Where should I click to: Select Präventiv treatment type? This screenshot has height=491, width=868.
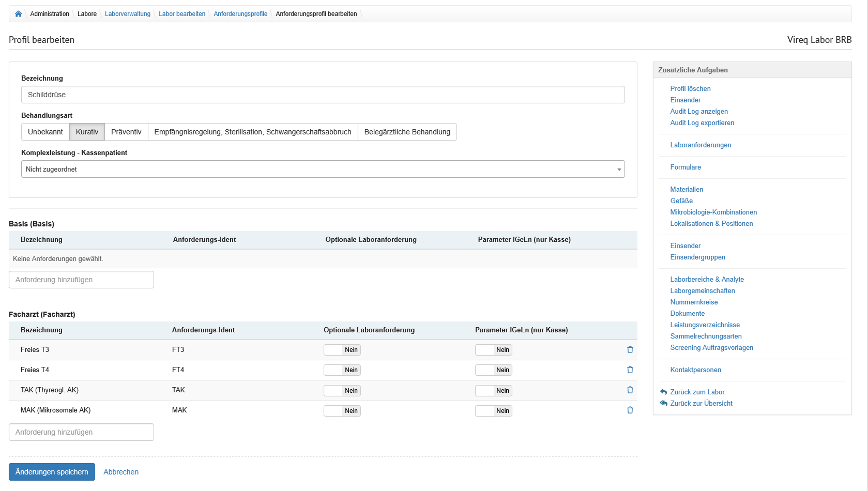[126, 132]
